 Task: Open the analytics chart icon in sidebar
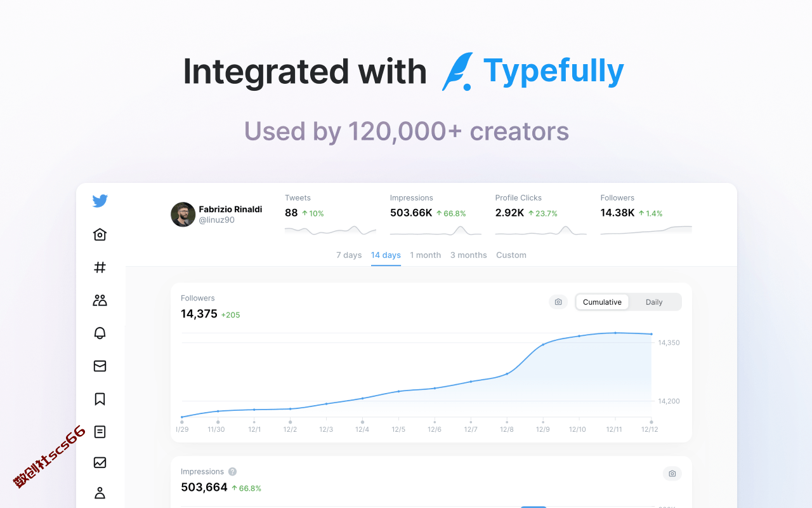coord(100,462)
